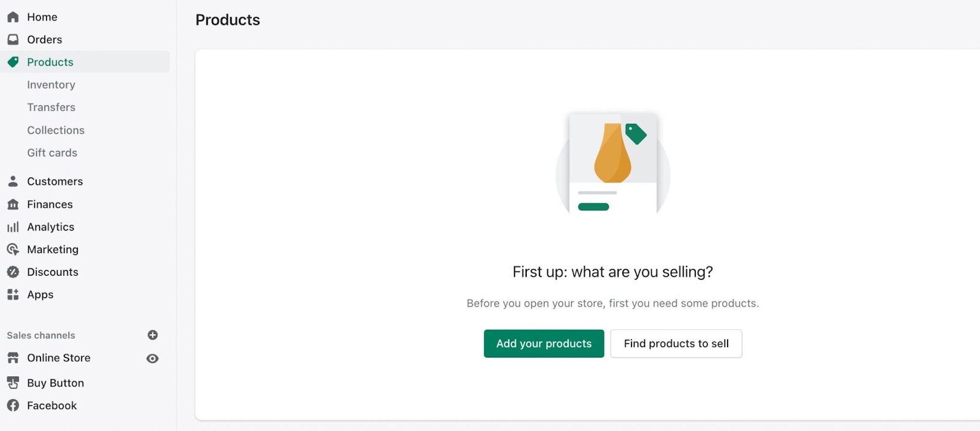980x431 pixels.
Task: Click the Finances bank icon
Action: pyautogui.click(x=13, y=204)
